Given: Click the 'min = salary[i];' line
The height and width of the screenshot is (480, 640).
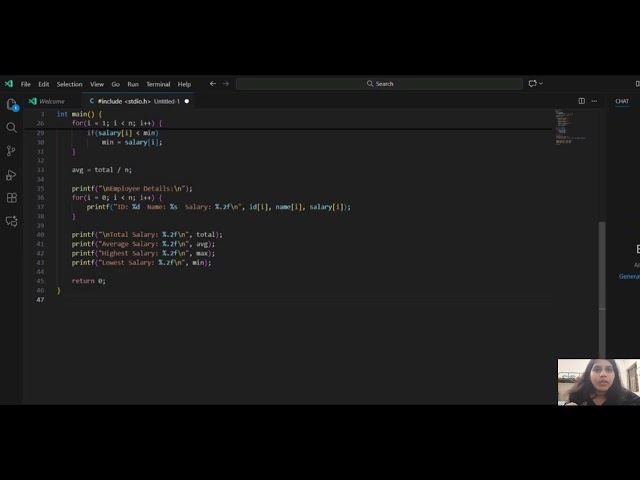Looking at the screenshot, I should [132, 142].
